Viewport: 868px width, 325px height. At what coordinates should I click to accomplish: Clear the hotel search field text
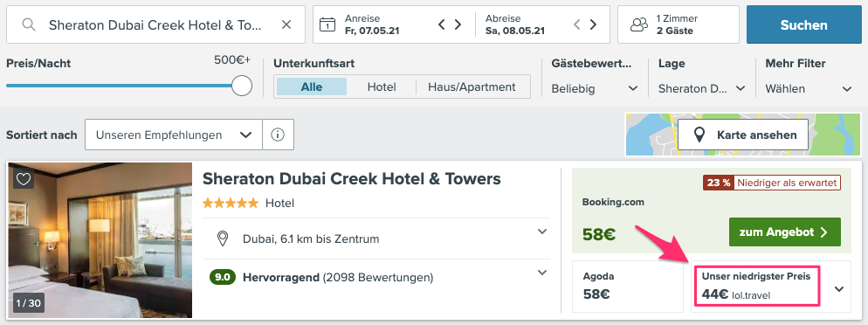(286, 24)
